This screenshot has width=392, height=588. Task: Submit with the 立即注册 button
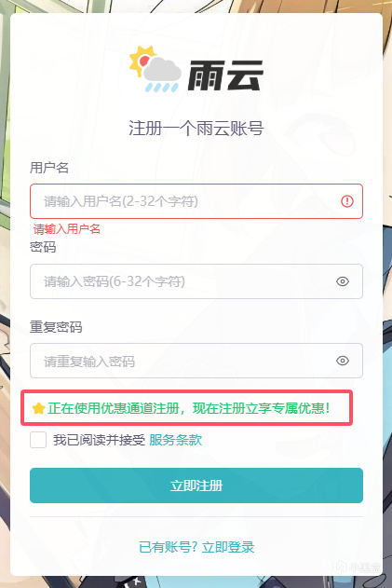point(196,485)
